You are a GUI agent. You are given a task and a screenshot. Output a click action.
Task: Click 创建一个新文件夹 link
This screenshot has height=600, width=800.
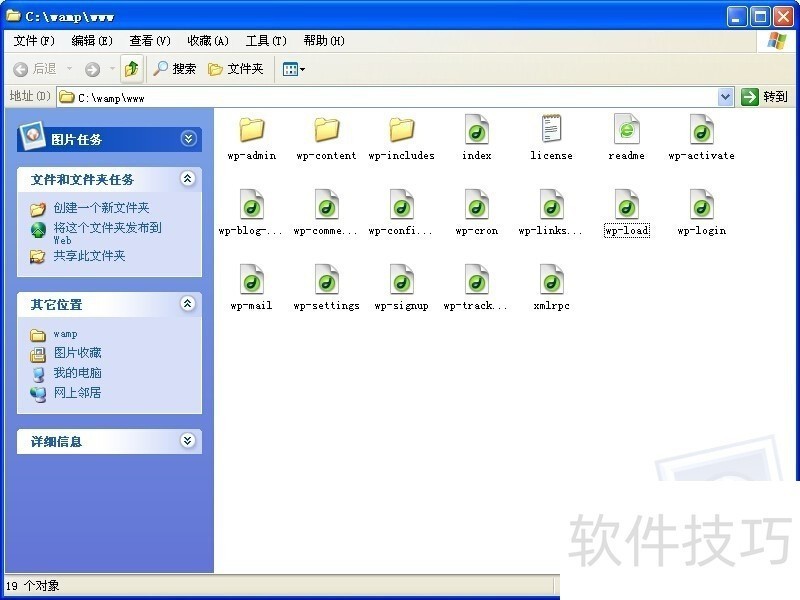pos(101,208)
